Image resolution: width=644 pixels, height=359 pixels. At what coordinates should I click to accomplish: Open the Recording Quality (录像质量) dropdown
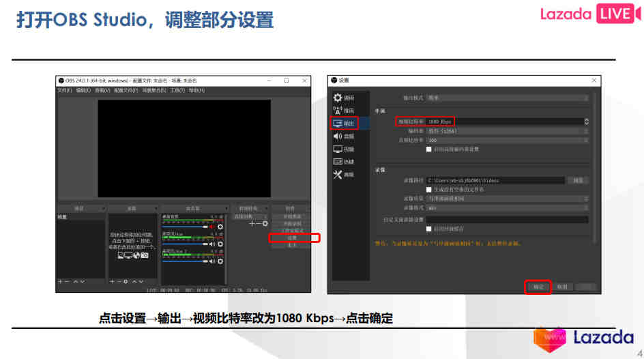click(508, 199)
